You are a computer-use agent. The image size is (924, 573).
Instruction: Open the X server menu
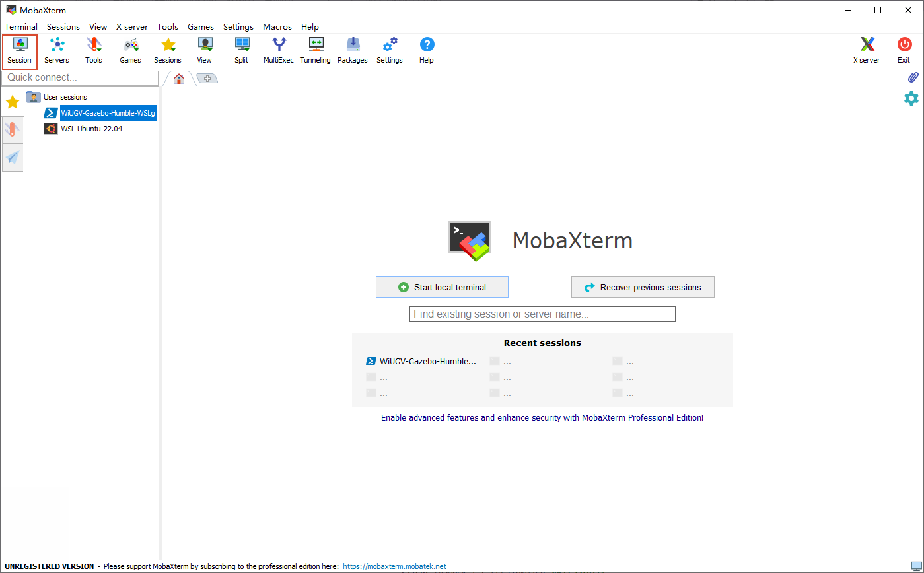pyautogui.click(x=132, y=27)
